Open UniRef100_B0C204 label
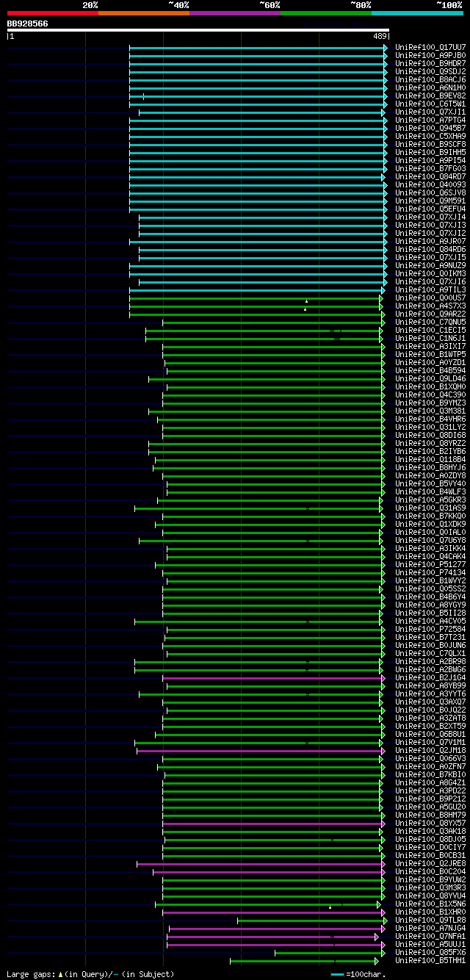The height and width of the screenshot is (980, 470). (x=430, y=871)
